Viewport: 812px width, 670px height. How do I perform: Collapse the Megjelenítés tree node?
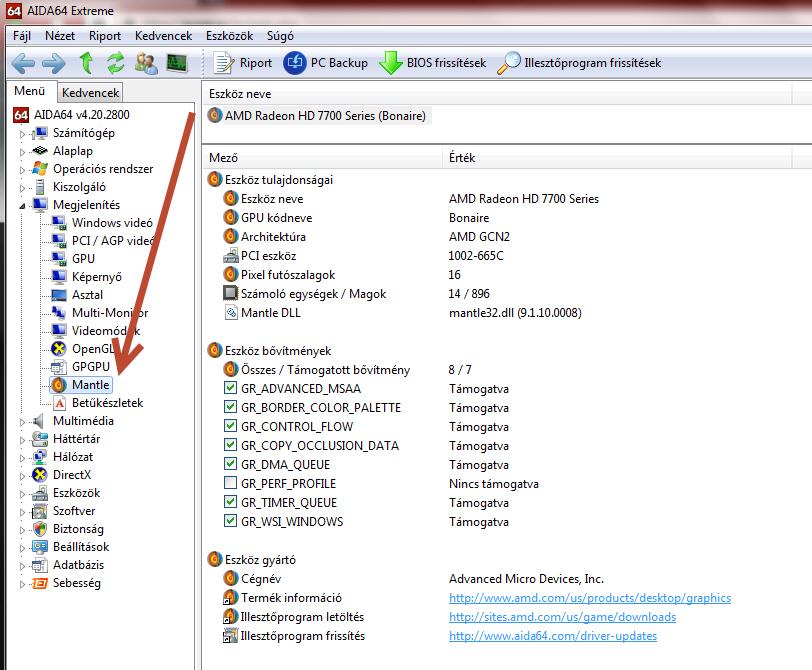click(22, 206)
